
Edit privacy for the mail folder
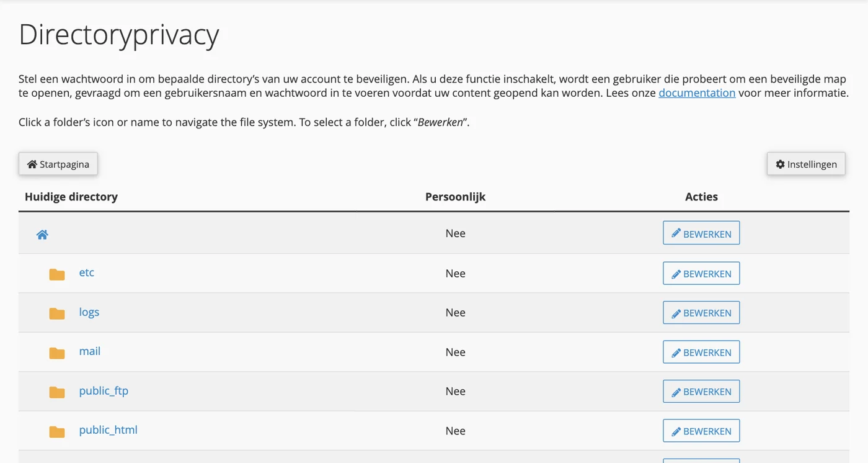point(701,352)
